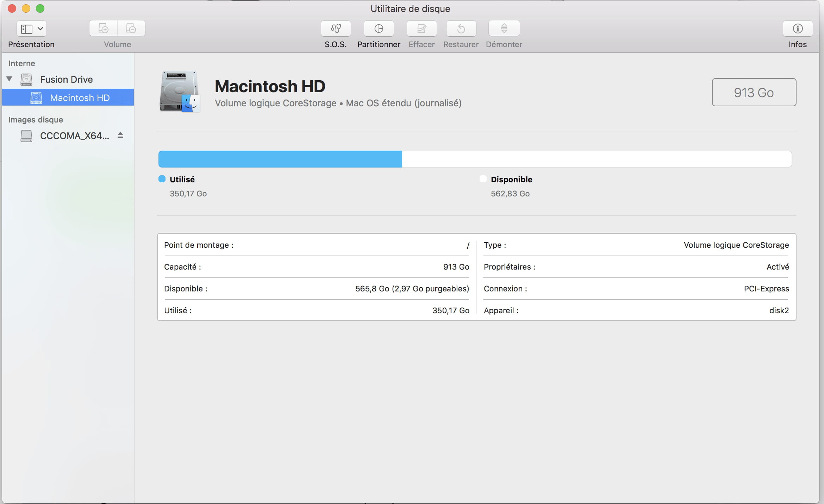This screenshot has width=824, height=504.
Task: Click the Présentation toolbar label
Action: [x=31, y=44]
